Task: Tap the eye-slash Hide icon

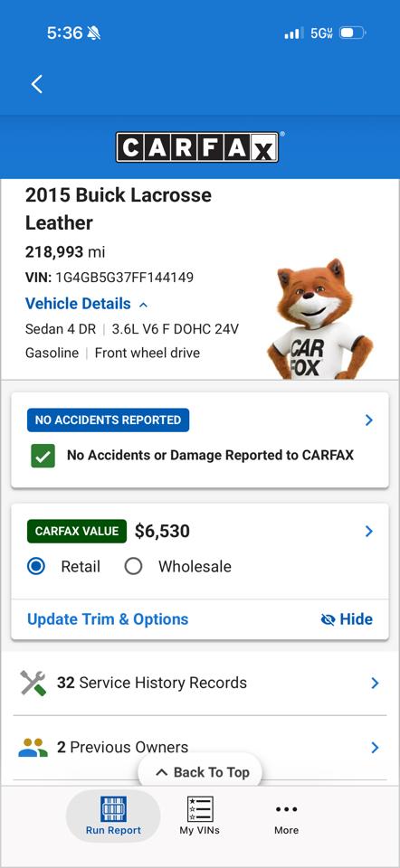Action: point(328,619)
